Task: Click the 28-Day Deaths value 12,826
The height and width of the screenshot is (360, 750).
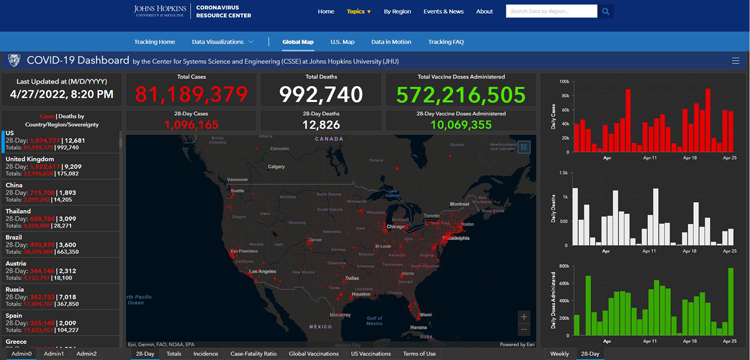Action: tap(321, 125)
